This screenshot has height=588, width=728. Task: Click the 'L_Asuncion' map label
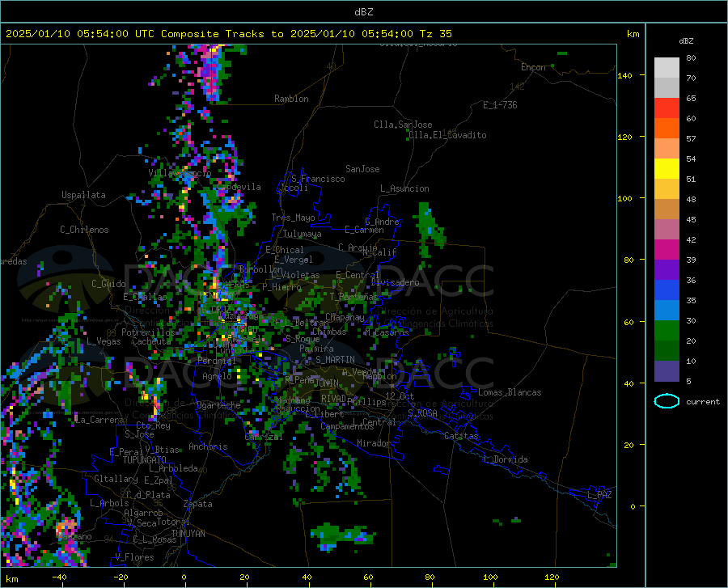tap(404, 188)
